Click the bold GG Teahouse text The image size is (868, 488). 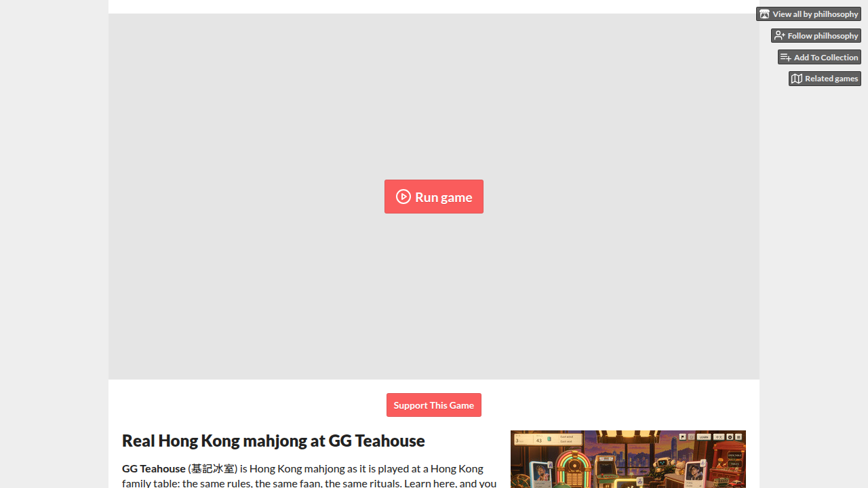click(153, 468)
